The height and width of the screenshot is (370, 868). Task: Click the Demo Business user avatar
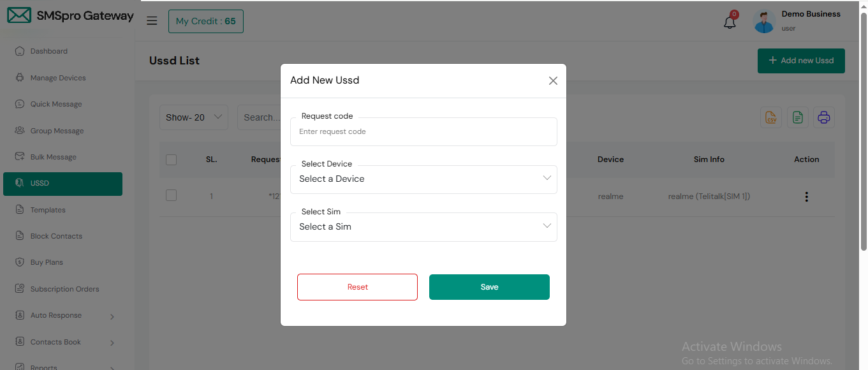coord(764,22)
